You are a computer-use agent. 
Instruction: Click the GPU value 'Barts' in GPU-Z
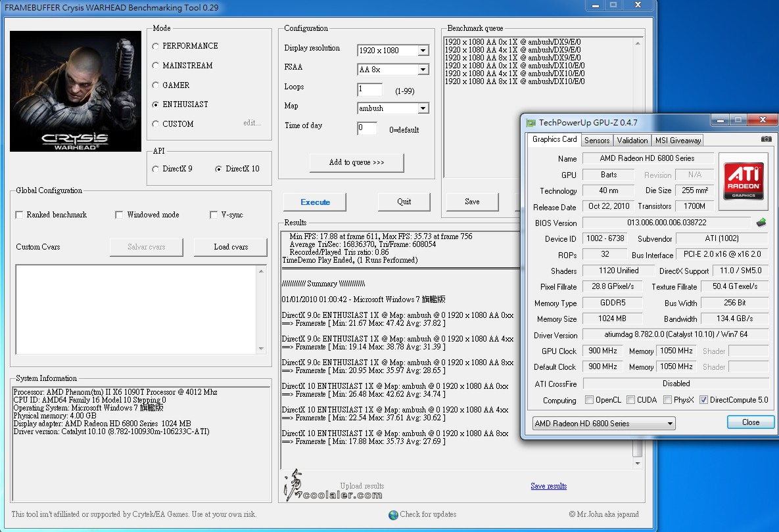click(x=609, y=175)
